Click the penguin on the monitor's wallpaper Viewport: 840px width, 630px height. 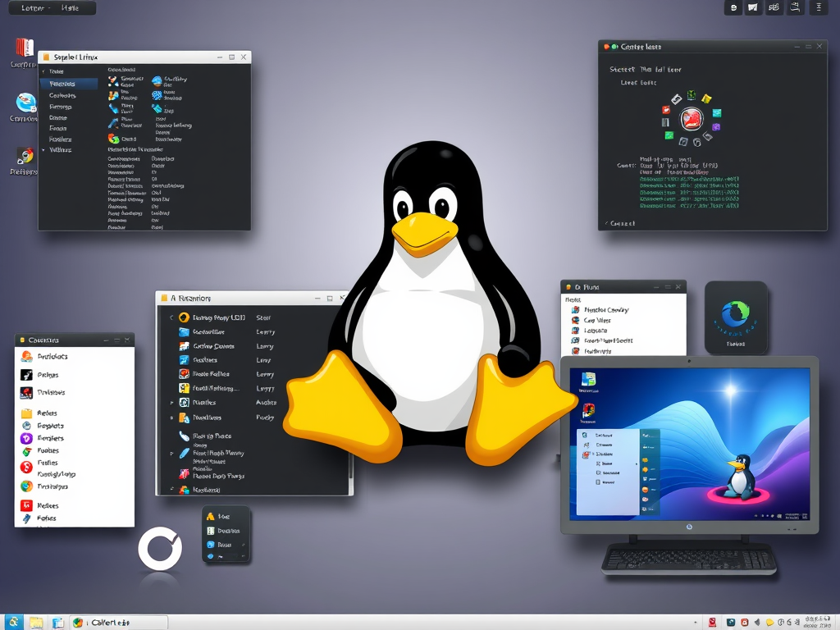(x=740, y=477)
